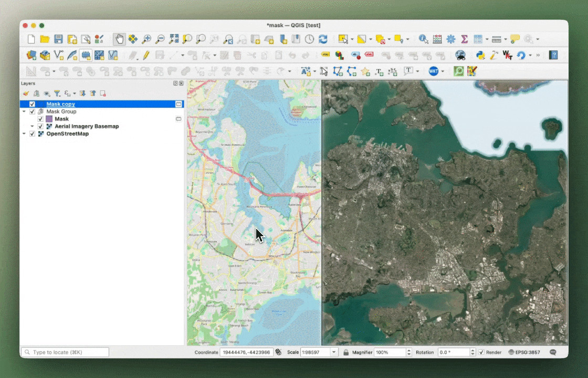Click the Mask layer symbol swatch
Image resolution: width=588 pixels, height=378 pixels.
(x=49, y=119)
